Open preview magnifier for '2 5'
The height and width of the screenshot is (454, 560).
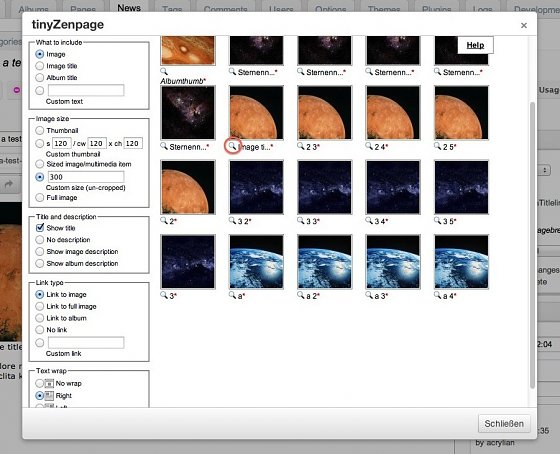438,146
